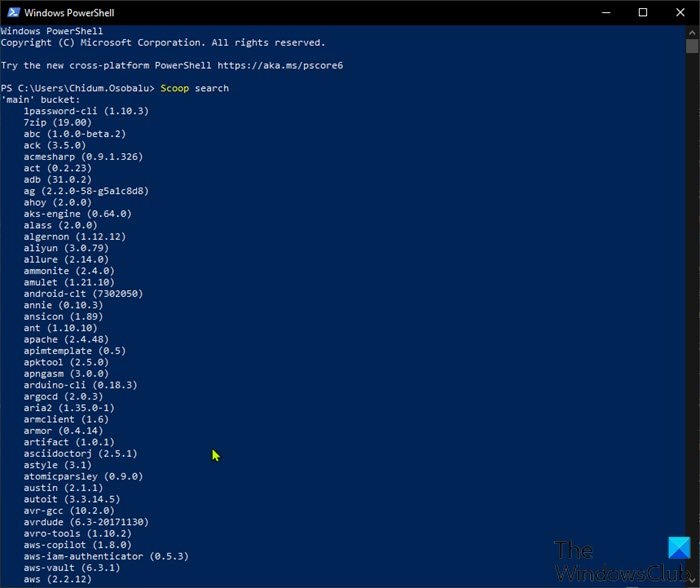Select the armor (0.4.14) entry
Screen dimensions: 700x588
pos(63,431)
